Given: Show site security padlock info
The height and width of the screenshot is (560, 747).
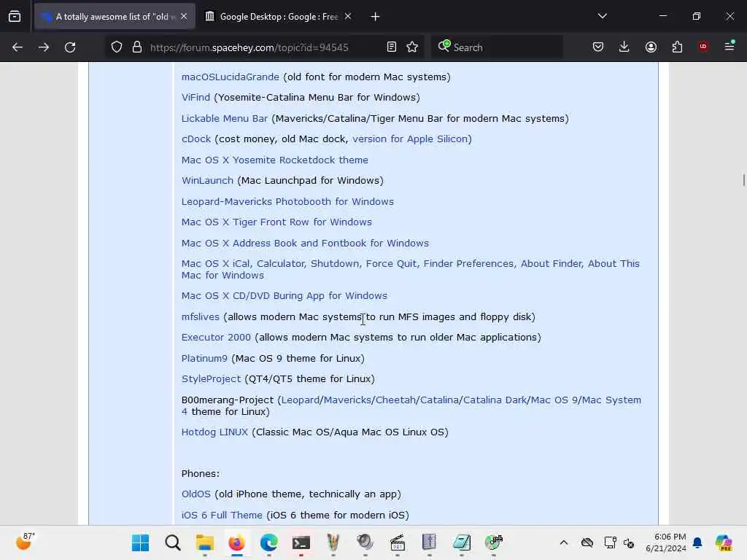Looking at the screenshot, I should (137, 47).
